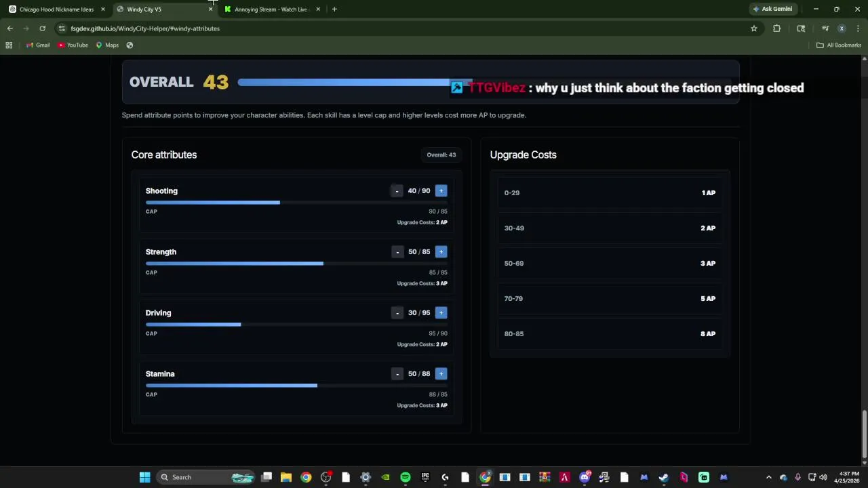Viewport: 868px width, 488px height.
Task: Open browser extensions menu
Action: point(777,28)
